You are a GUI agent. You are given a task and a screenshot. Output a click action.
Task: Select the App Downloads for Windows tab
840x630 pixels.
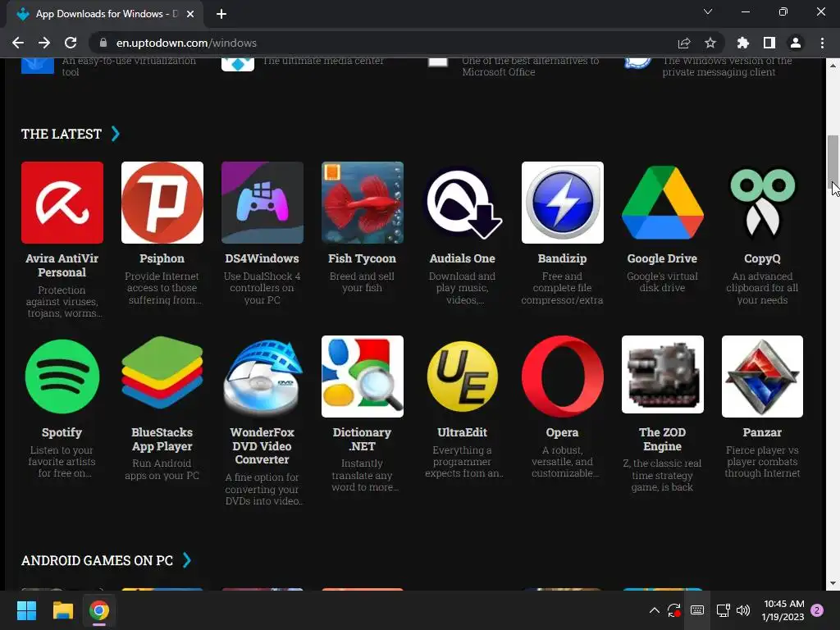(106, 14)
